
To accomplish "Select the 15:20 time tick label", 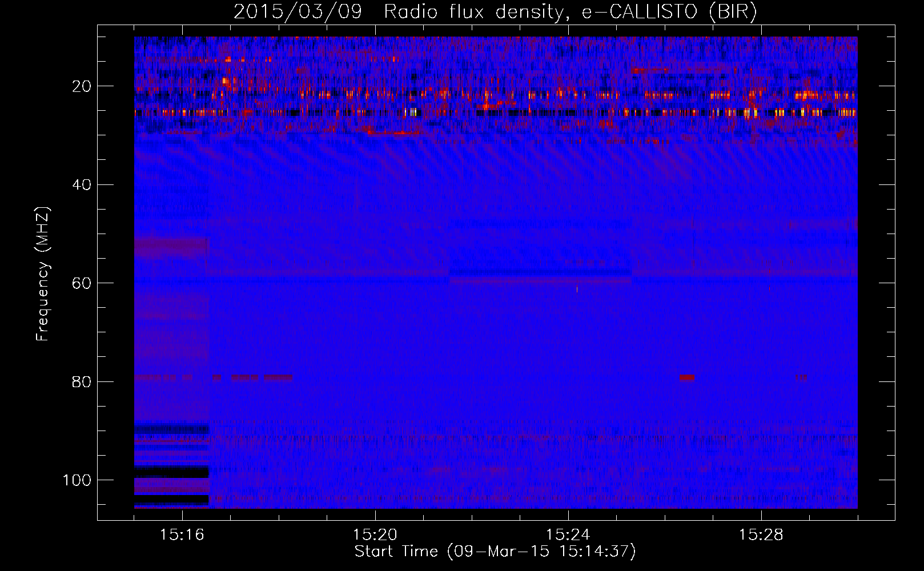I will click(x=375, y=535).
